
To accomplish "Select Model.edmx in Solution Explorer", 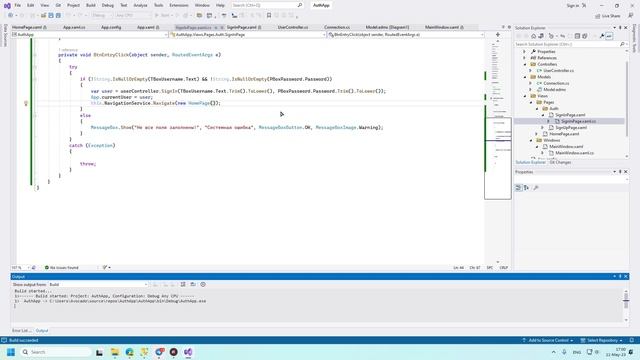I will coord(554,89).
